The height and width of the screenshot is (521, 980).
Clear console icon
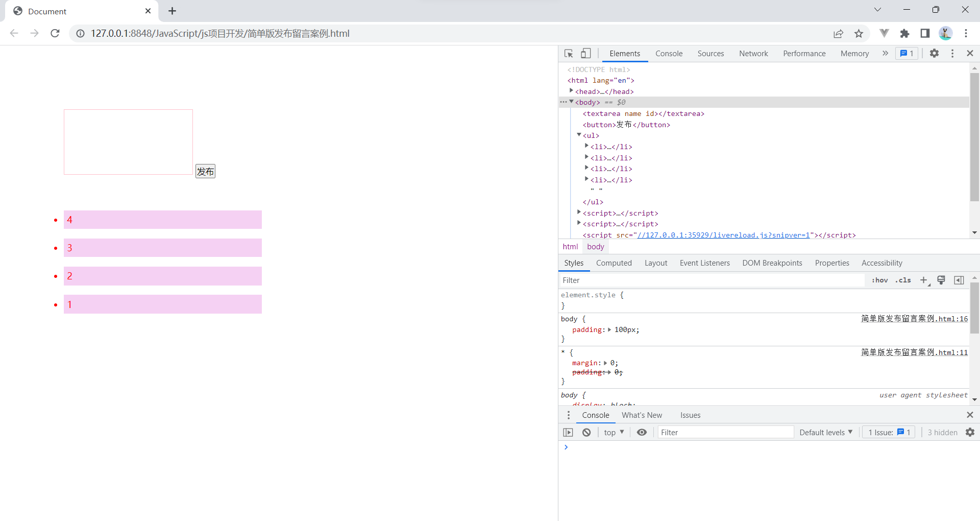[586, 433]
